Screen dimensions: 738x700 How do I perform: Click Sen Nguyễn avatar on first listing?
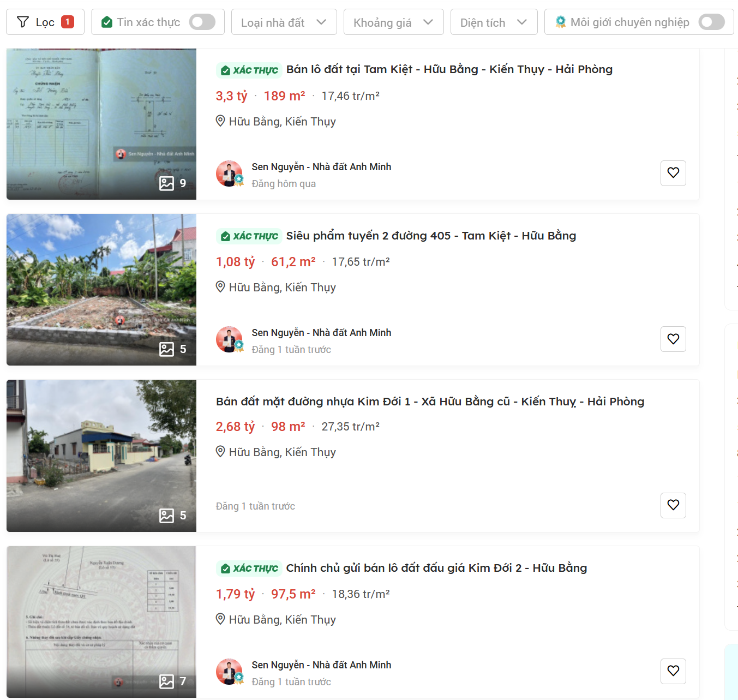[x=229, y=173]
